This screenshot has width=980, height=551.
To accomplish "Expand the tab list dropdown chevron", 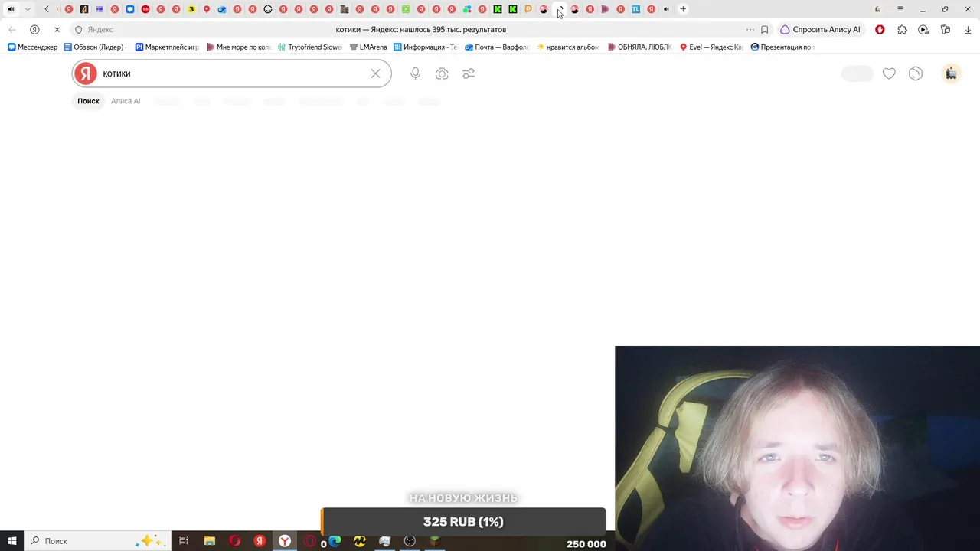I will point(28,9).
